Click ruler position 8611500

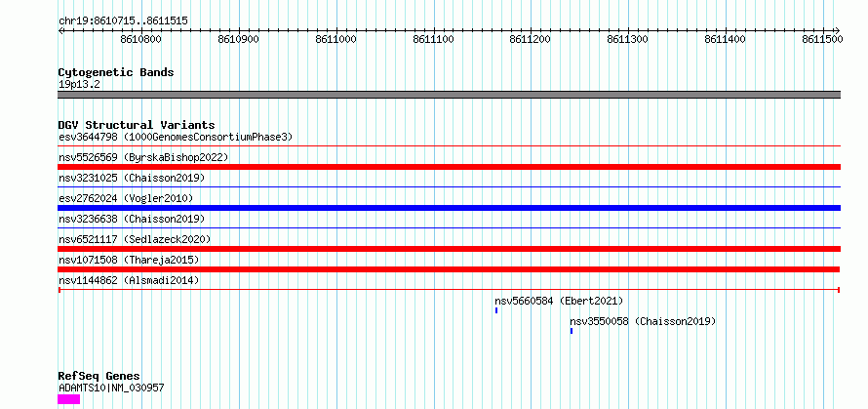(x=822, y=39)
